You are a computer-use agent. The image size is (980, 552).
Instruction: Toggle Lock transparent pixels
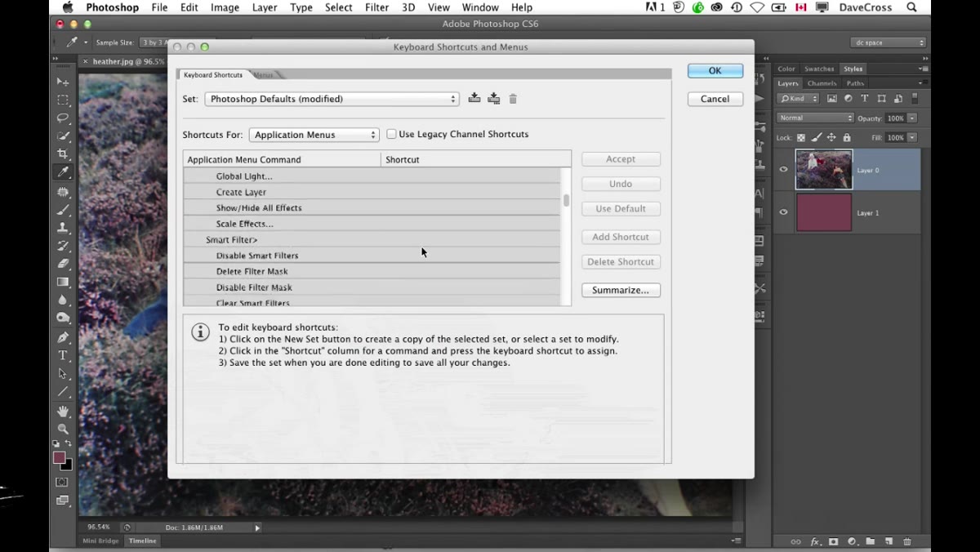tap(801, 138)
